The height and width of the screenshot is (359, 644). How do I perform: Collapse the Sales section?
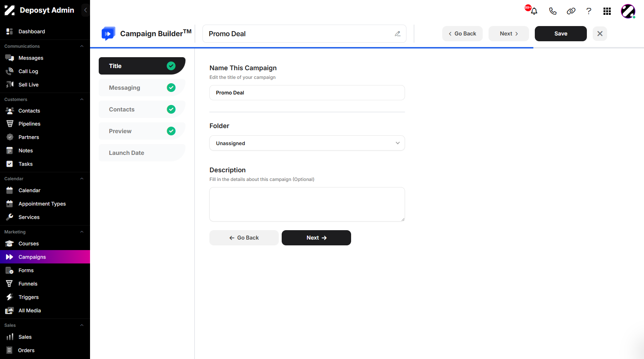(x=82, y=325)
